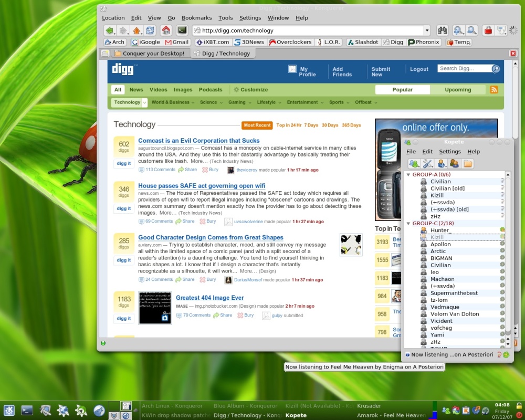The height and width of the screenshot is (420, 525).
Task: Expand Sports category dropdown
Action: tap(348, 103)
